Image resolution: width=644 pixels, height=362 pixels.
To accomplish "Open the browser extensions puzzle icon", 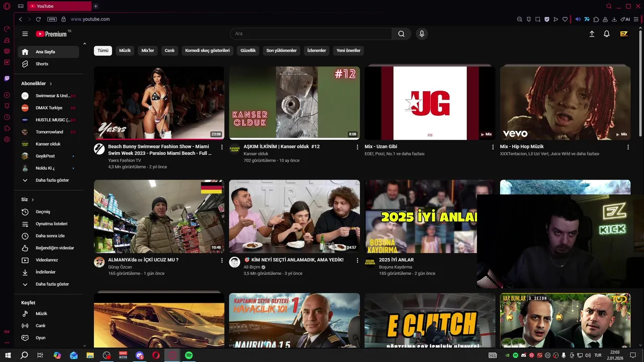I will click(x=596, y=19).
